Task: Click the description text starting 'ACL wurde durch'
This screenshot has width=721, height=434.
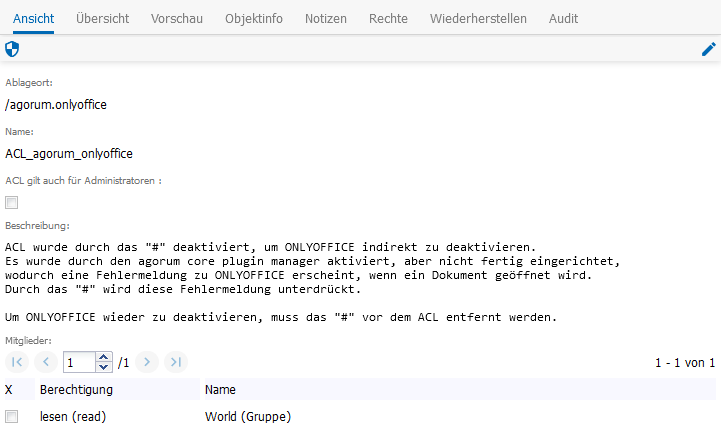Action: pyautogui.click(x=270, y=247)
